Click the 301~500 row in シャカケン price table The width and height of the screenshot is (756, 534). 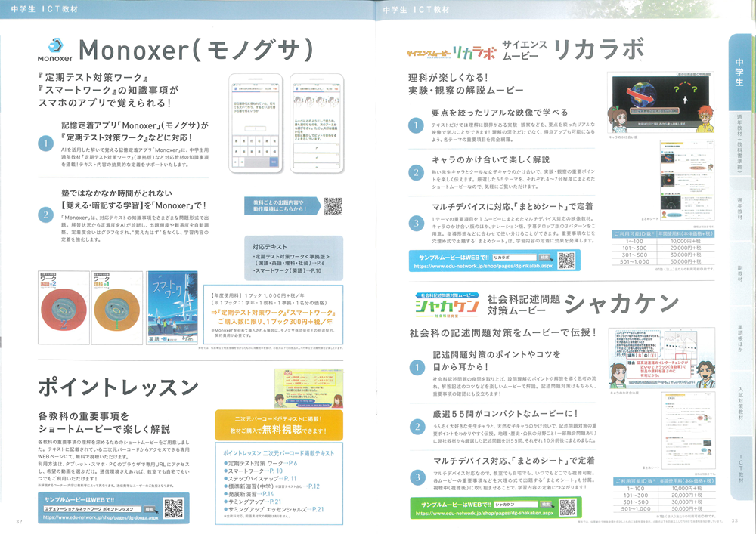coord(664,502)
